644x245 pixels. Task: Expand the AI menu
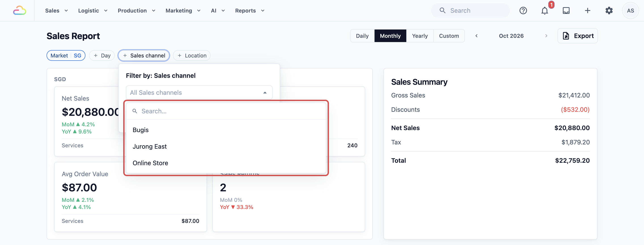pos(218,11)
